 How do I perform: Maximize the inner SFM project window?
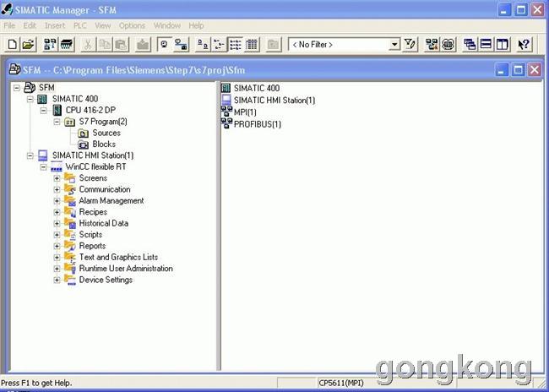[x=518, y=70]
